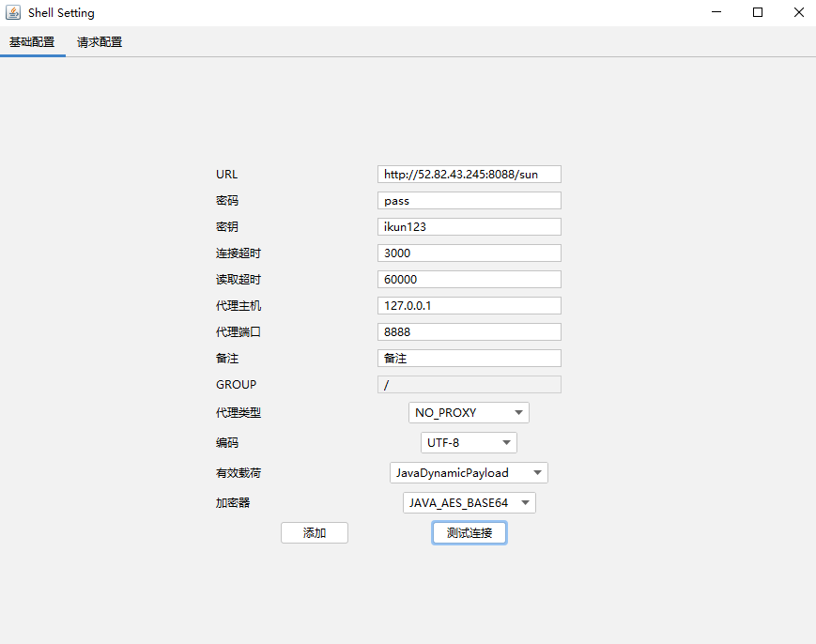Maximize the Shell Setting window
The height and width of the screenshot is (644, 816).
758,13
